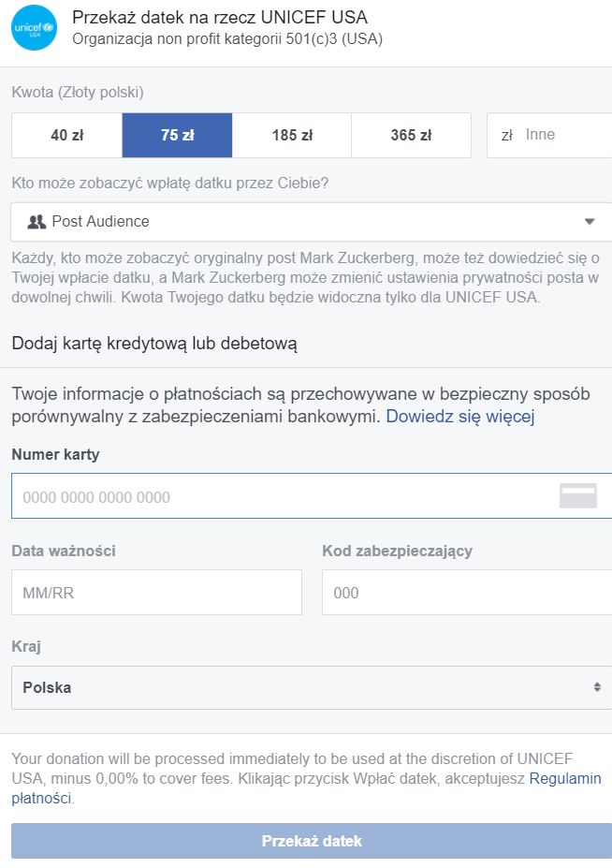Focus the Numer karty input field
The width and height of the screenshot is (612, 868).
coord(312,496)
